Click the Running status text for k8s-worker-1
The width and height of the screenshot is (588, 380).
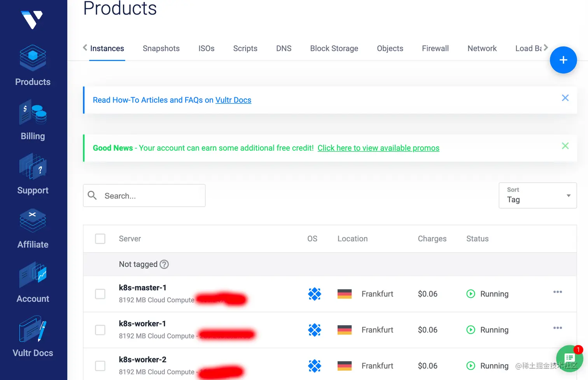[494, 330]
